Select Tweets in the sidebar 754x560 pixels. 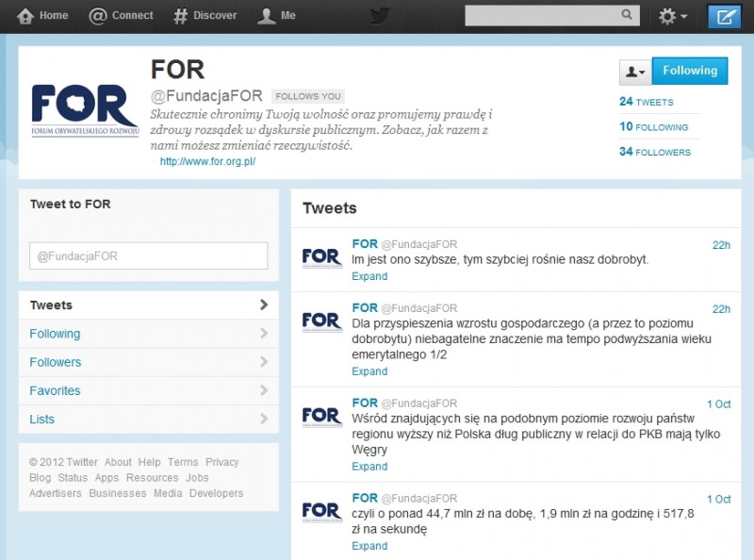[x=149, y=305]
